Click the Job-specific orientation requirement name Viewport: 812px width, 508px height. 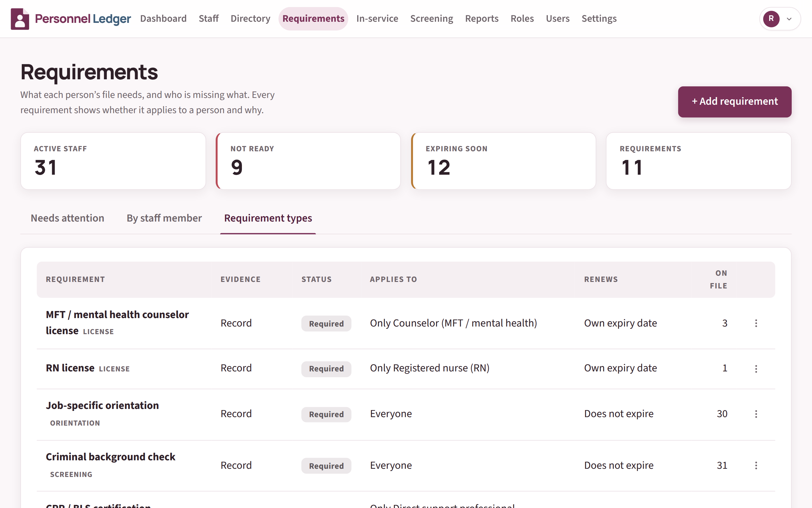click(102, 405)
